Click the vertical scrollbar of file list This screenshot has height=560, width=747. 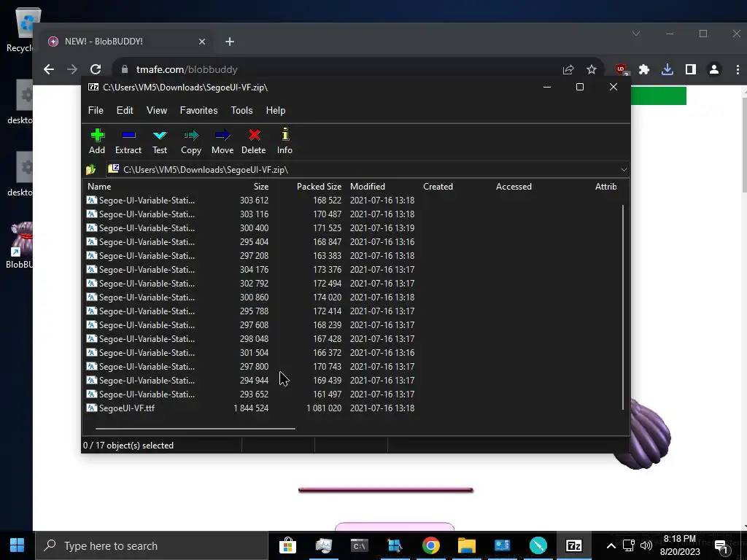[x=623, y=307]
